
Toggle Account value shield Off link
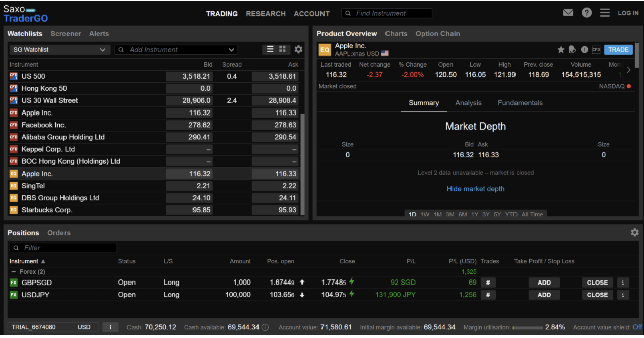tap(637, 327)
